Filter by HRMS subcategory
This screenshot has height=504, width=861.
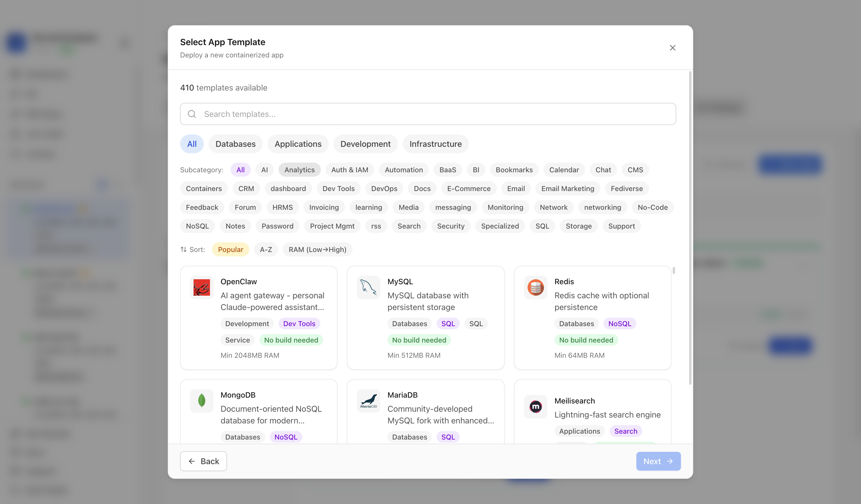point(282,207)
